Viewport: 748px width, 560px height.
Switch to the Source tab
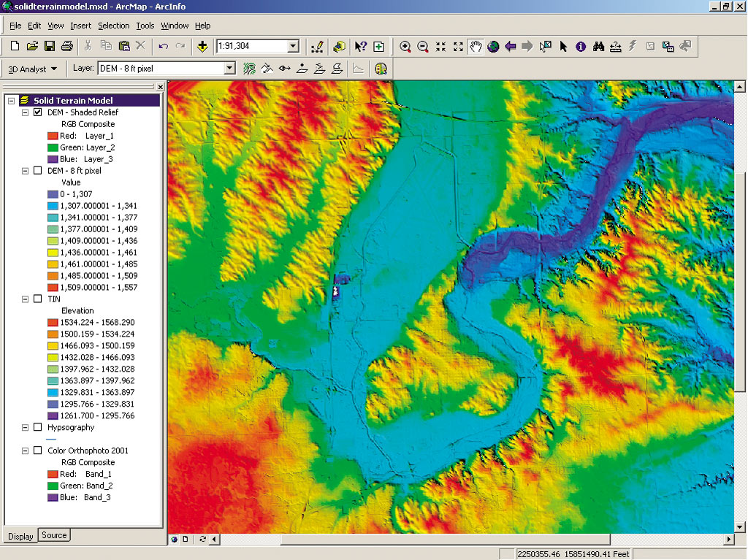(x=54, y=535)
